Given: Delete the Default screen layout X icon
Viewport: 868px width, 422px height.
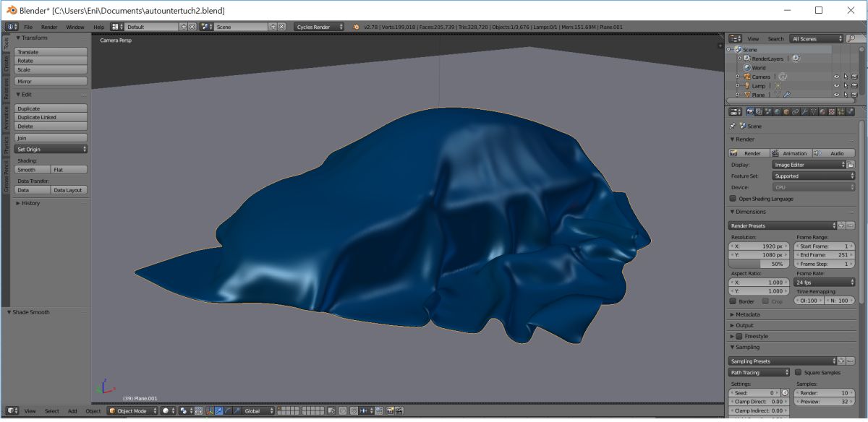Looking at the screenshot, I should [x=192, y=27].
